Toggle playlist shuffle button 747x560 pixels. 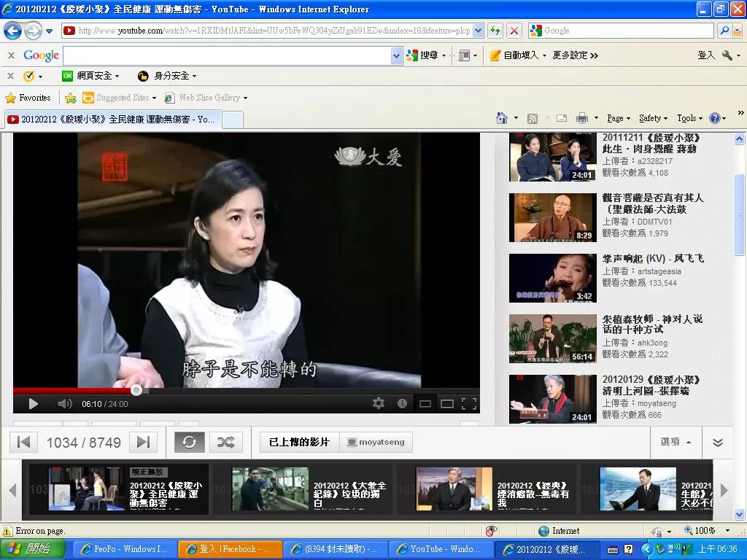(x=226, y=442)
